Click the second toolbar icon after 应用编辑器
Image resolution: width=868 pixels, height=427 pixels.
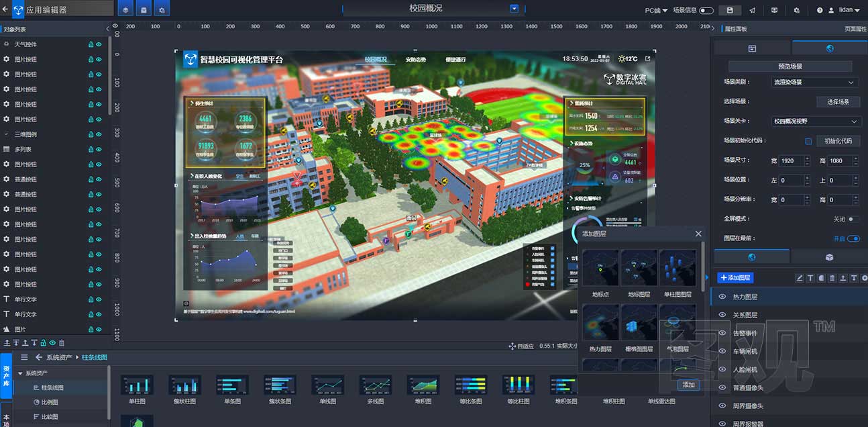click(144, 9)
